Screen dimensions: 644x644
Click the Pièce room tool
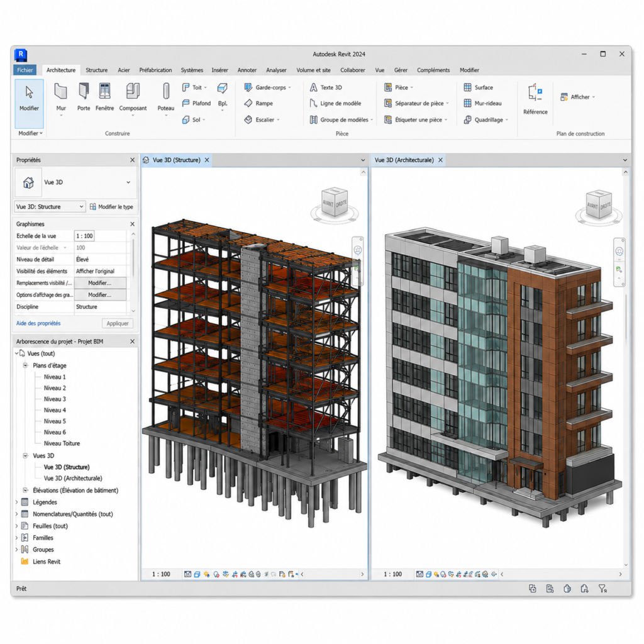click(x=398, y=87)
